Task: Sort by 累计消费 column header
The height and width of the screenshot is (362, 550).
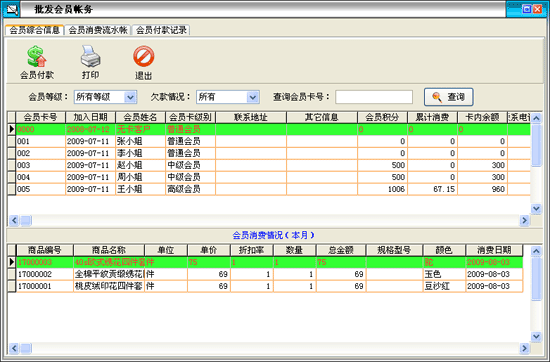Action: point(432,118)
